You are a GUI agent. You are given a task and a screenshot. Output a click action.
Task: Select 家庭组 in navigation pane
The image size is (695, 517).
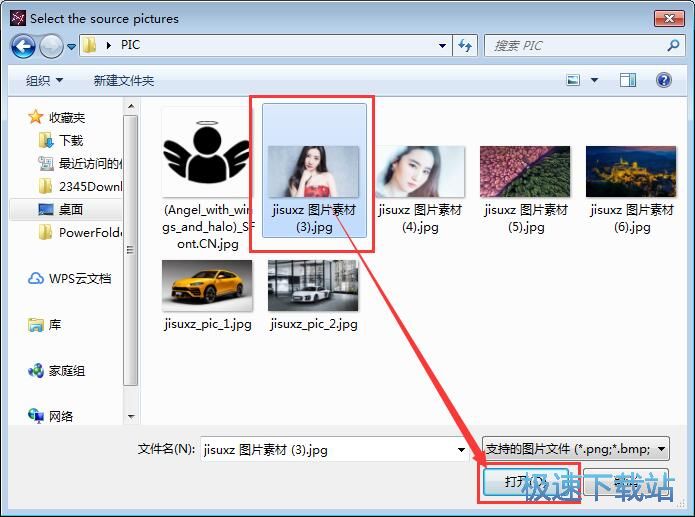pos(66,371)
